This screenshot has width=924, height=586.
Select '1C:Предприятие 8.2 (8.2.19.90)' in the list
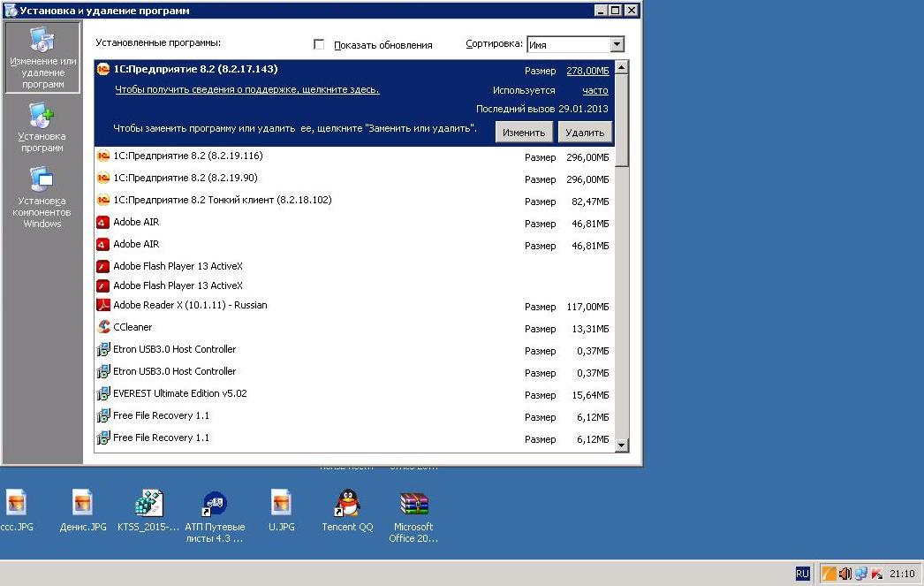point(354,178)
